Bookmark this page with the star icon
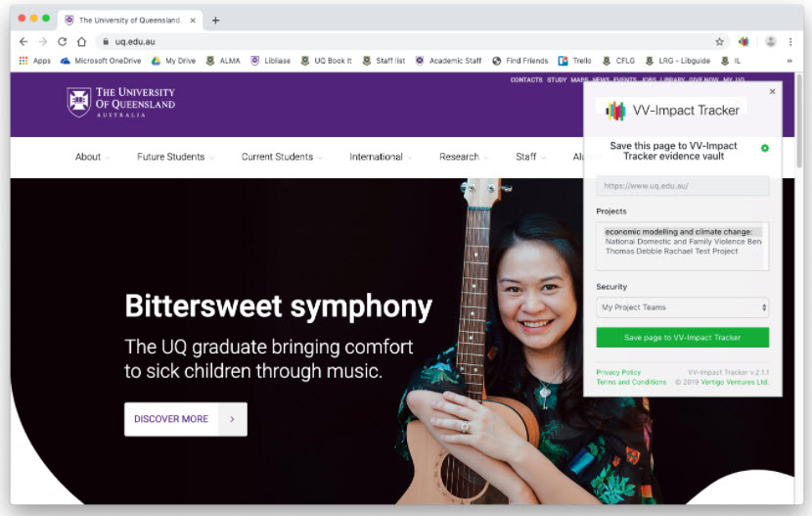Viewport: 812px width, 516px height. point(719,41)
